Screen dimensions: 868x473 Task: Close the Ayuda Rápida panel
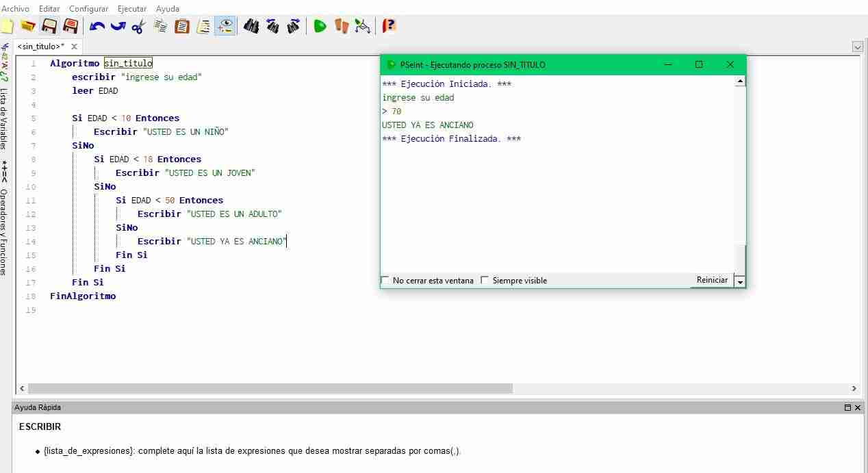[858, 407]
